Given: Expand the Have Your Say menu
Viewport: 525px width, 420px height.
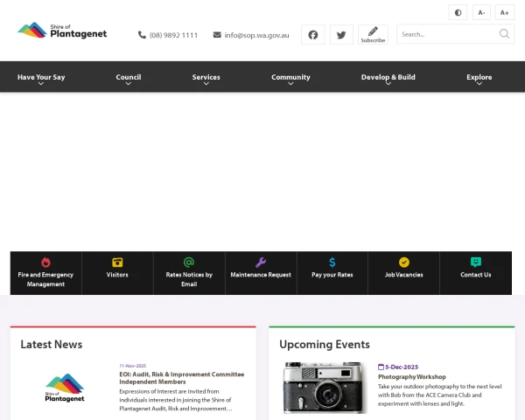Looking at the screenshot, I should coord(41,78).
